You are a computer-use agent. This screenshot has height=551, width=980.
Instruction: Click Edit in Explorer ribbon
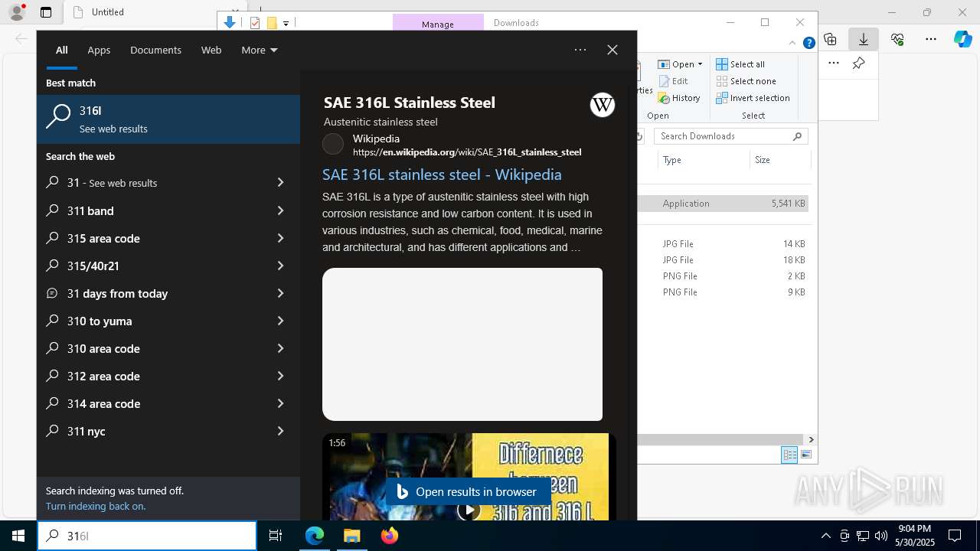pyautogui.click(x=673, y=81)
